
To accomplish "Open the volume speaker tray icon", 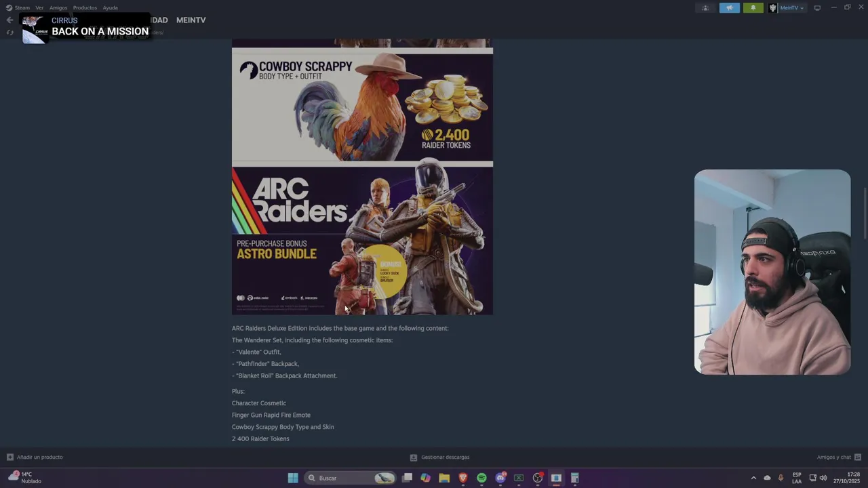I will coord(823,478).
